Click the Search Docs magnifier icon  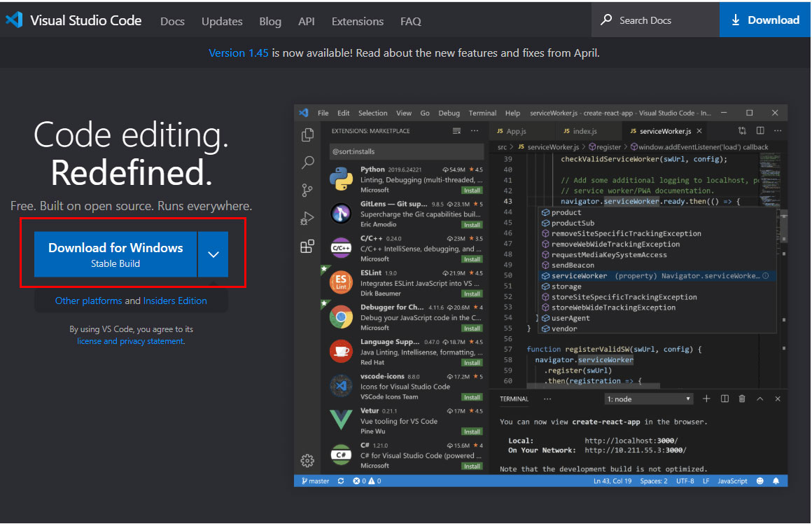(x=606, y=20)
